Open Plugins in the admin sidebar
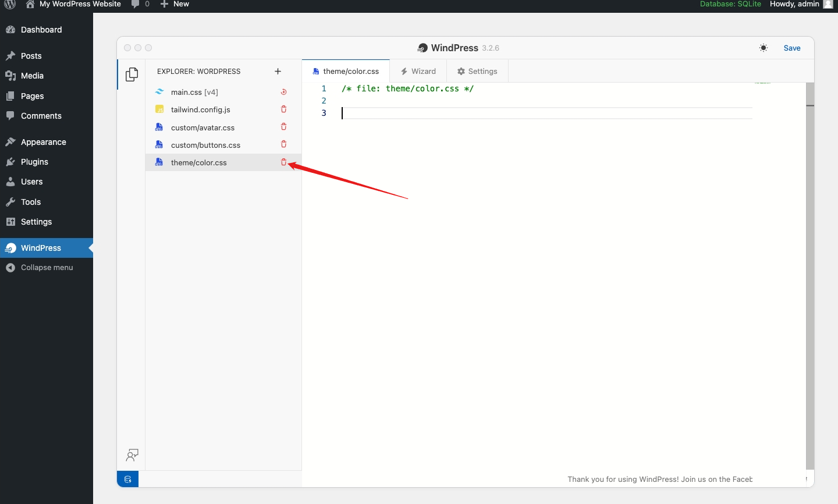Screen dimensions: 838x504 tap(34, 162)
